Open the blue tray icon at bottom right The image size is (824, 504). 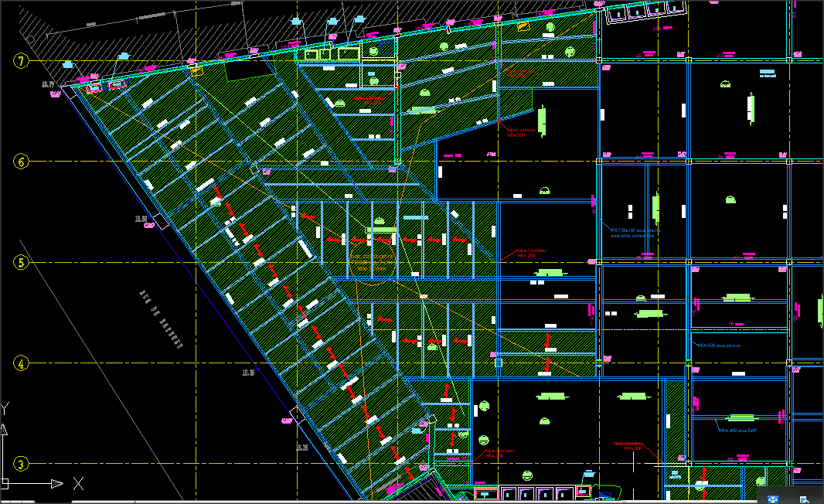coord(771,499)
